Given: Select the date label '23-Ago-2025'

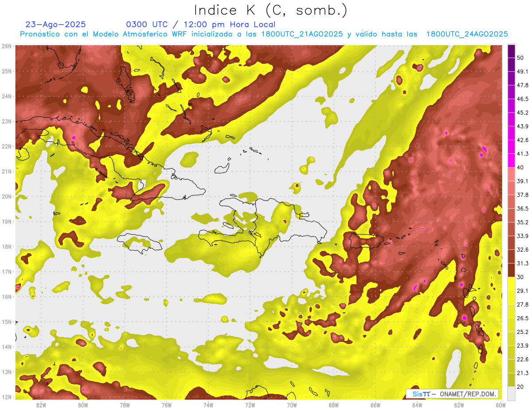Looking at the screenshot, I should click(x=56, y=24).
